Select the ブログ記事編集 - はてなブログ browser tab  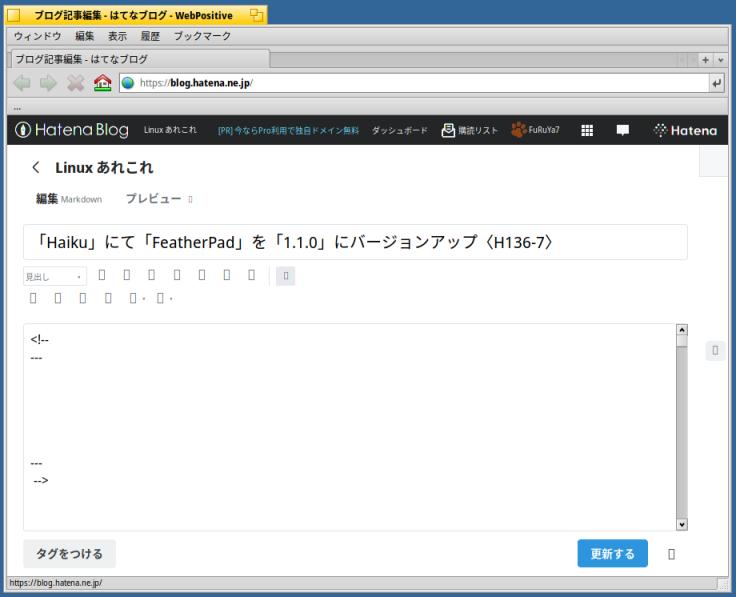(x=140, y=59)
